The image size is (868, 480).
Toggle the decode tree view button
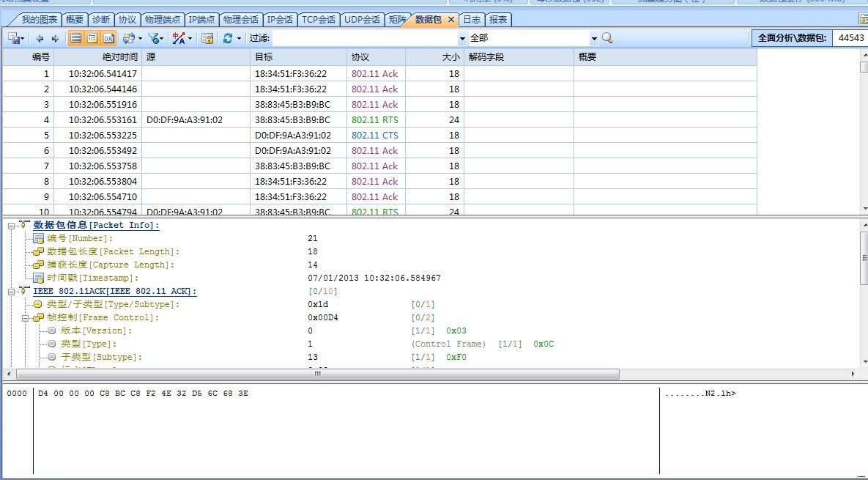coord(92,38)
